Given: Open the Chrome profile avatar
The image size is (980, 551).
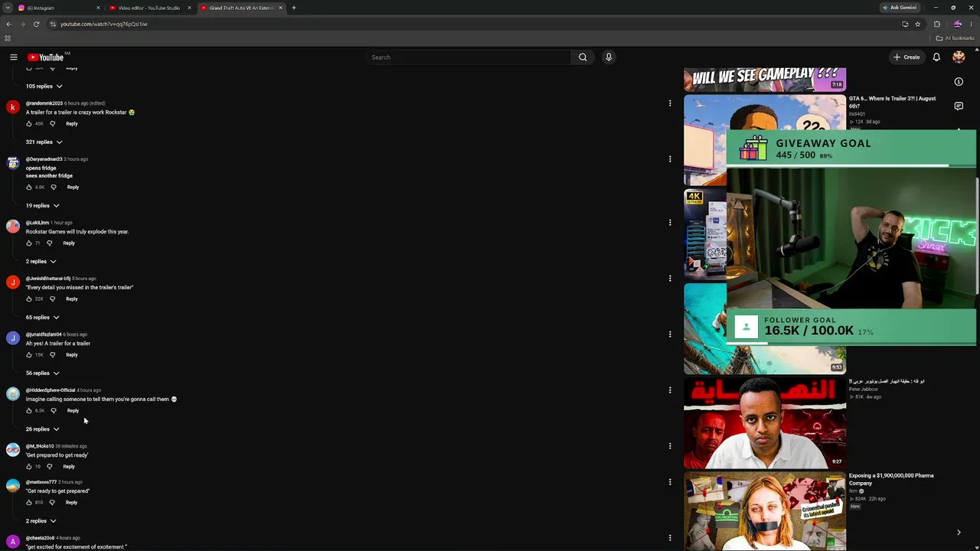Looking at the screenshot, I should [958, 24].
